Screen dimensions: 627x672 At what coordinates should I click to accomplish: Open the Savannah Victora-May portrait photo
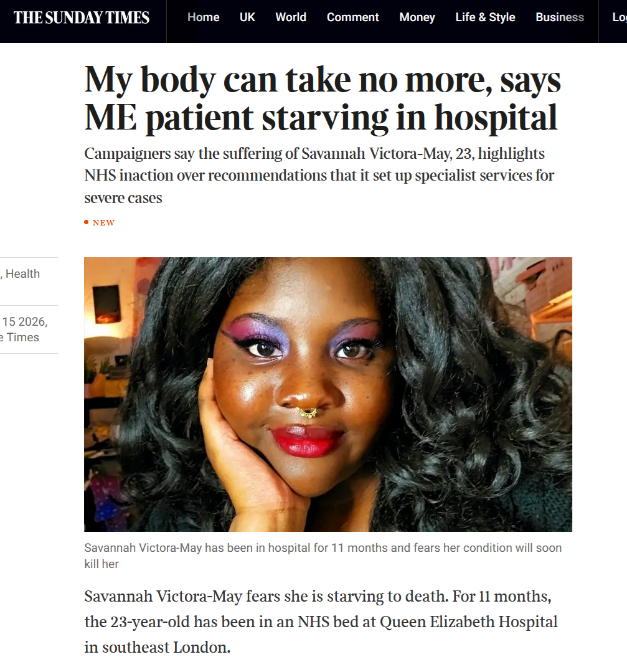coord(328,394)
